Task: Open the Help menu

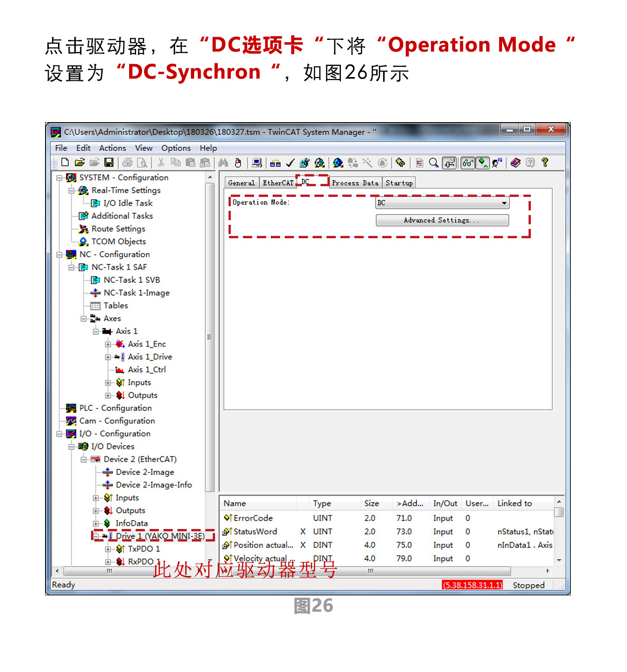Action: coord(209,148)
